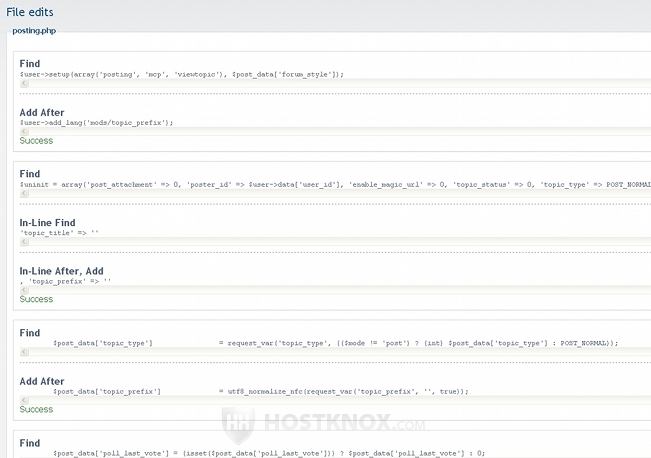Click left scroll arrow under the $user->setup code
Viewport: 651px width, 458px height.
point(24,84)
